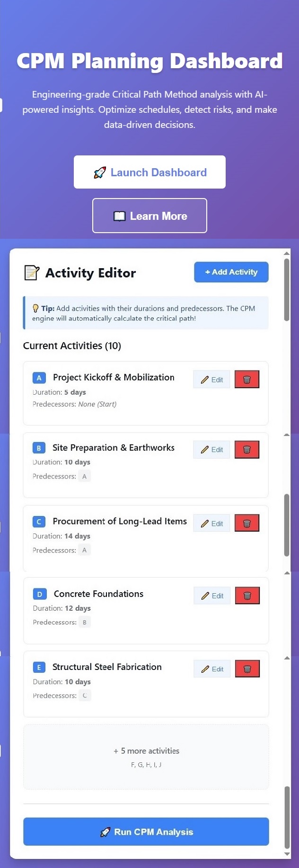The image size is (299, 868).
Task: Run the CPM Analysis
Action: point(146,832)
